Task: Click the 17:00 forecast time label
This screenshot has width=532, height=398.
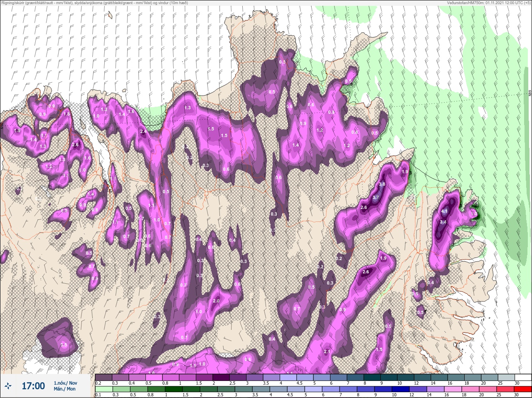Action: pos(33,386)
